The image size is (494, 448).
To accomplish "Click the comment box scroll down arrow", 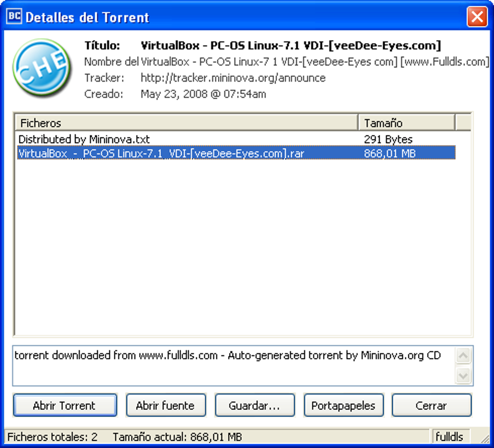I will [463, 375].
